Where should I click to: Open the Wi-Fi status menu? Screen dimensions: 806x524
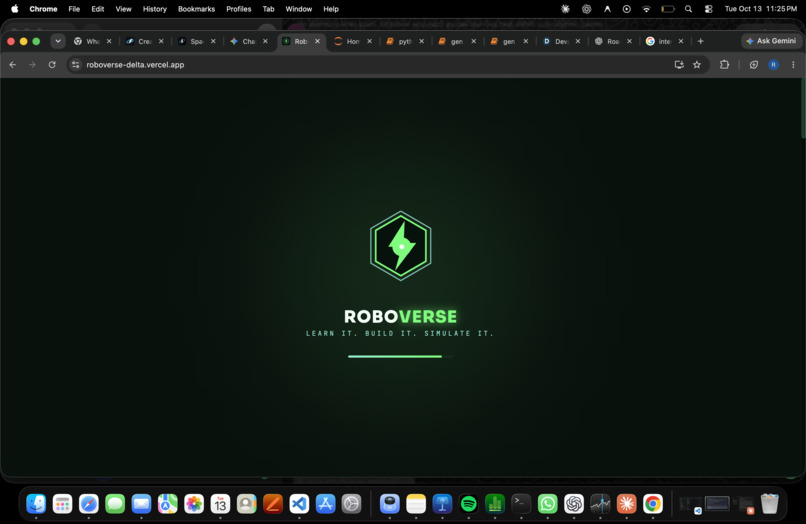click(x=647, y=9)
